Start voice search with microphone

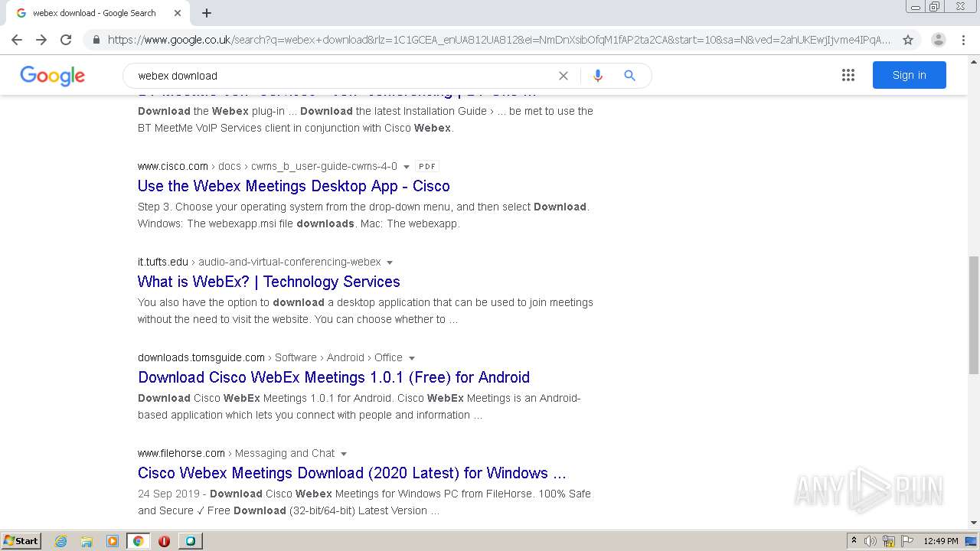(598, 75)
